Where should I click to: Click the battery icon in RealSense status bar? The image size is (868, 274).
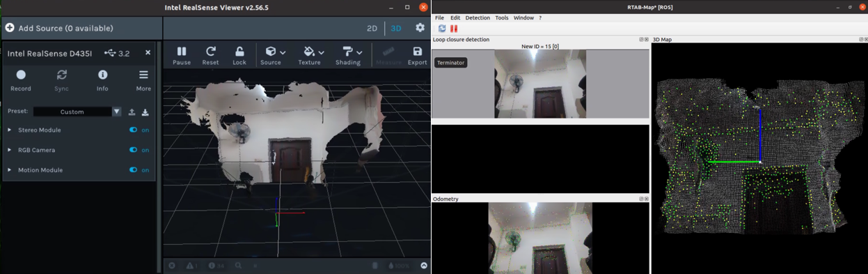[375, 266]
